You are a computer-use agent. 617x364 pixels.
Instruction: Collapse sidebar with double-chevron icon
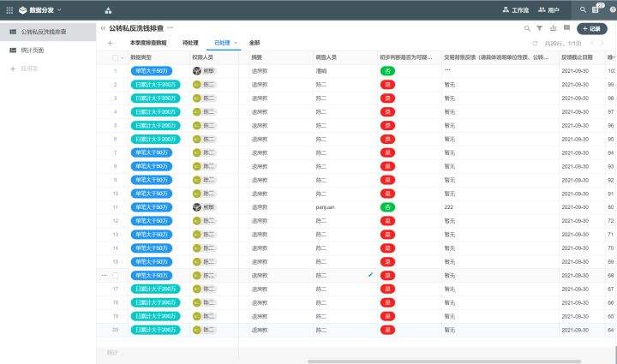pyautogui.click(x=103, y=28)
